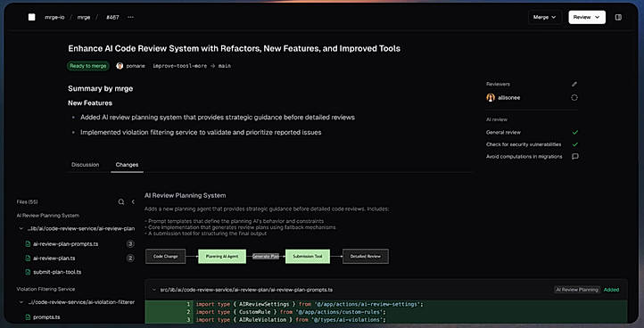644x328 pixels.
Task: Open ai-review-plan-prompts.ts in file tree
Action: 66,244
